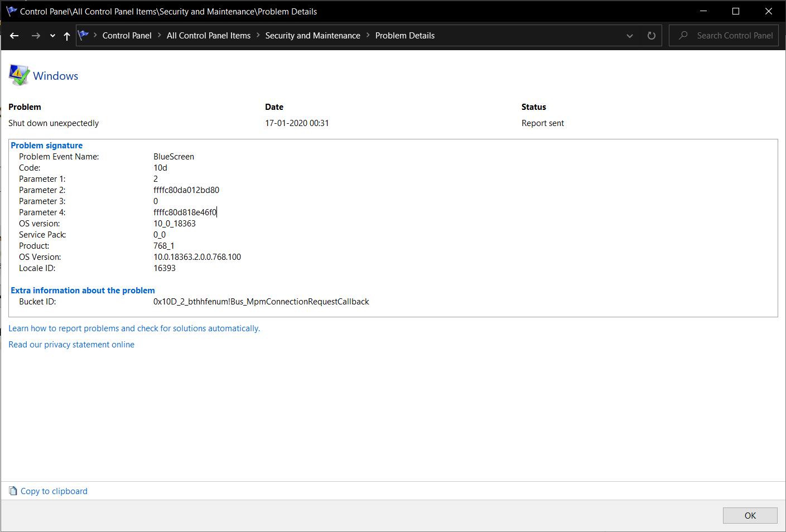Image resolution: width=786 pixels, height=532 pixels.
Task: Click 'Shut down unexpectedly' problem text
Action: [x=54, y=123]
